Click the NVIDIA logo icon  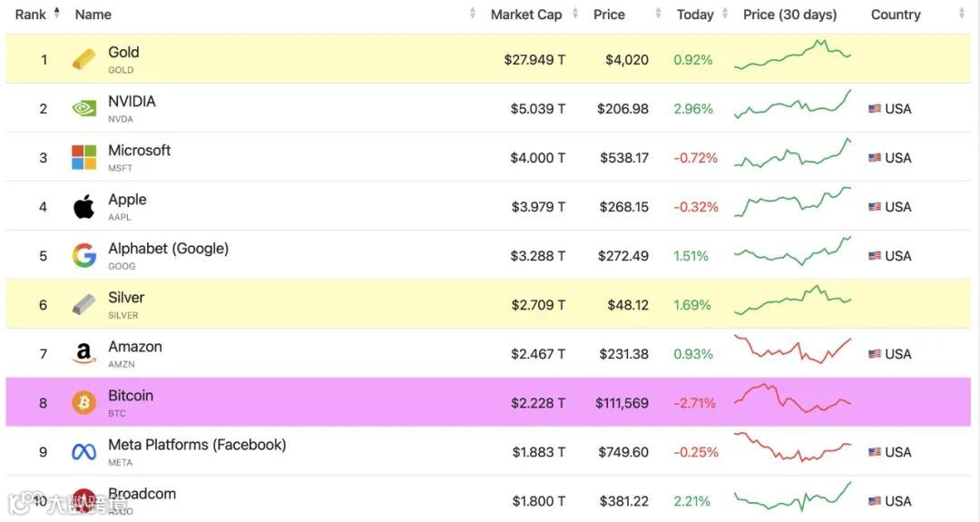[84, 109]
